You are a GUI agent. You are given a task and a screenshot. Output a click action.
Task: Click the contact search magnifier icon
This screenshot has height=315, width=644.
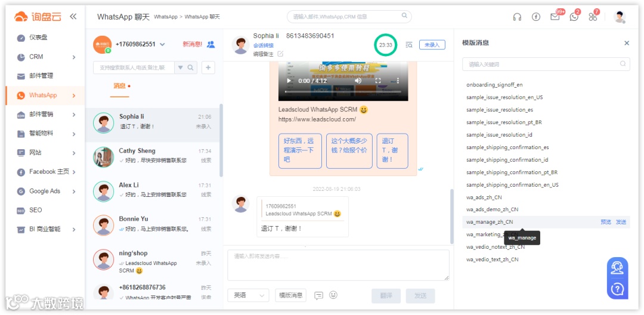pyautogui.click(x=191, y=68)
